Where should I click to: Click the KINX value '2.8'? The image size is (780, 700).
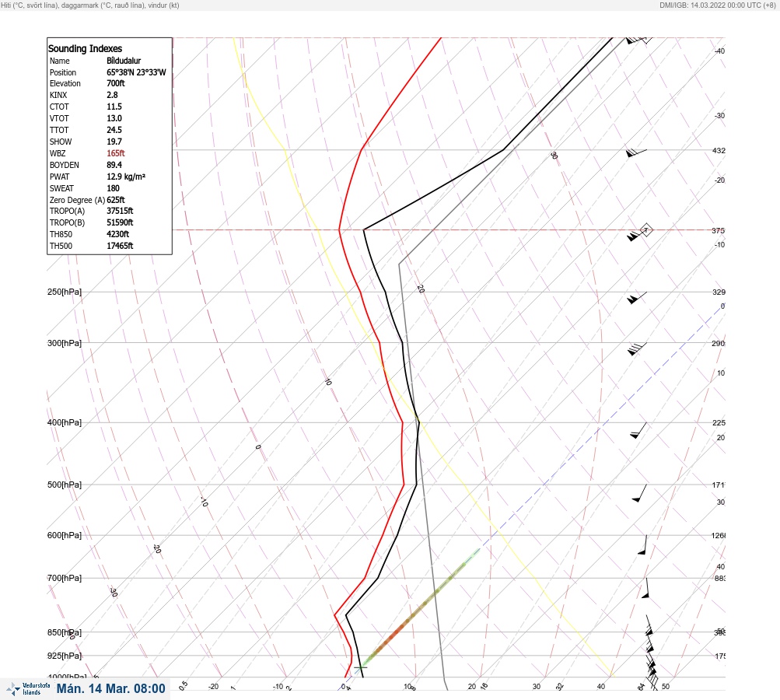point(113,95)
